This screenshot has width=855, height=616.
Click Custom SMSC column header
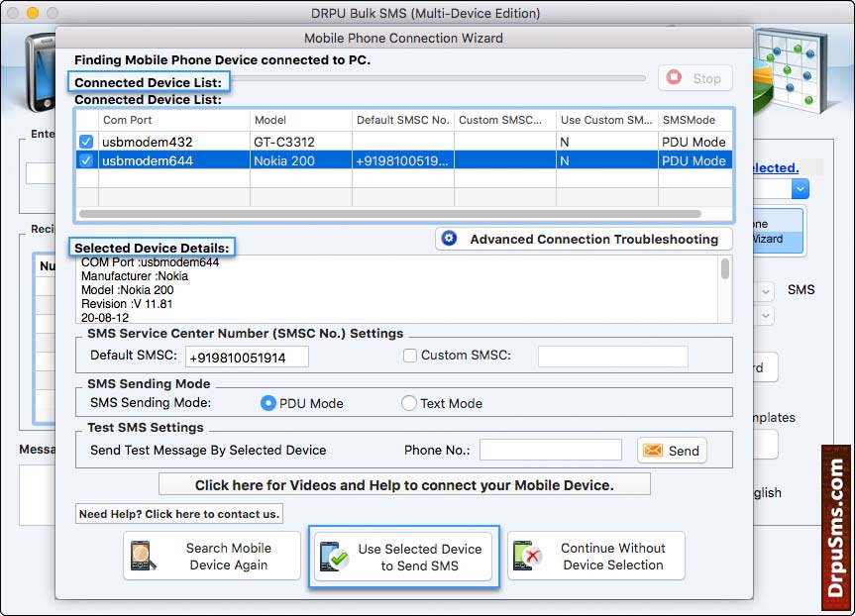click(505, 120)
